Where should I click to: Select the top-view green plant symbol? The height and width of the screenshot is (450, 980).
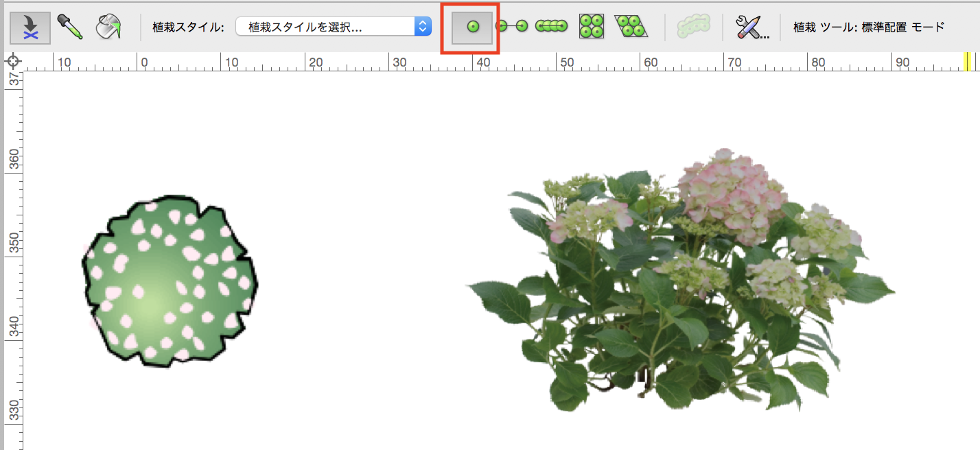pos(170,280)
